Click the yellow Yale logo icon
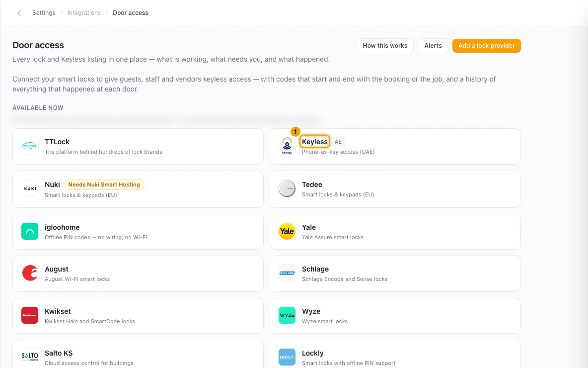This screenshot has width=588, height=368. (287, 231)
